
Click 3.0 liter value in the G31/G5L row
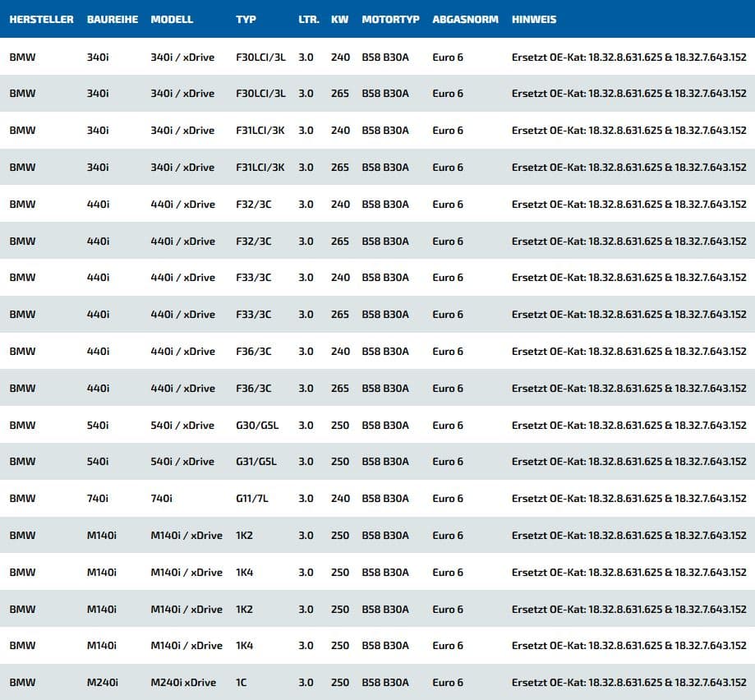[x=306, y=461]
